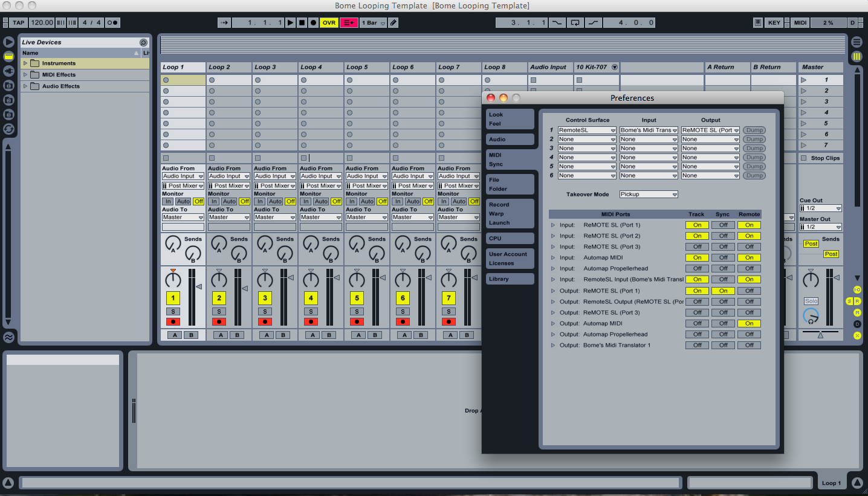Open the Live Device Browser icon

click(x=8, y=56)
